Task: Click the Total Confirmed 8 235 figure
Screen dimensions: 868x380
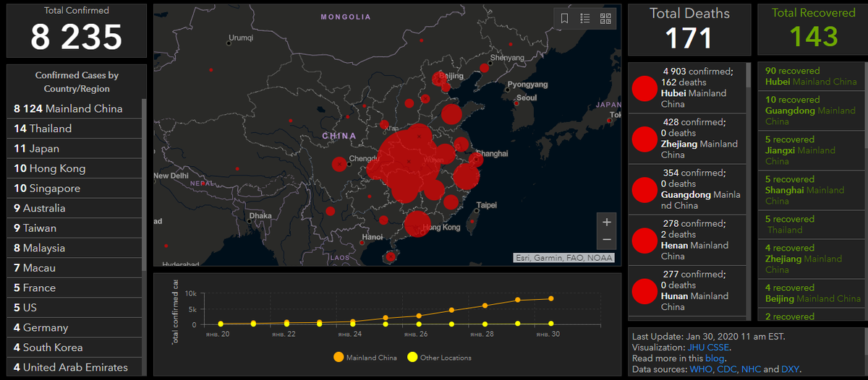Action: pos(76,37)
